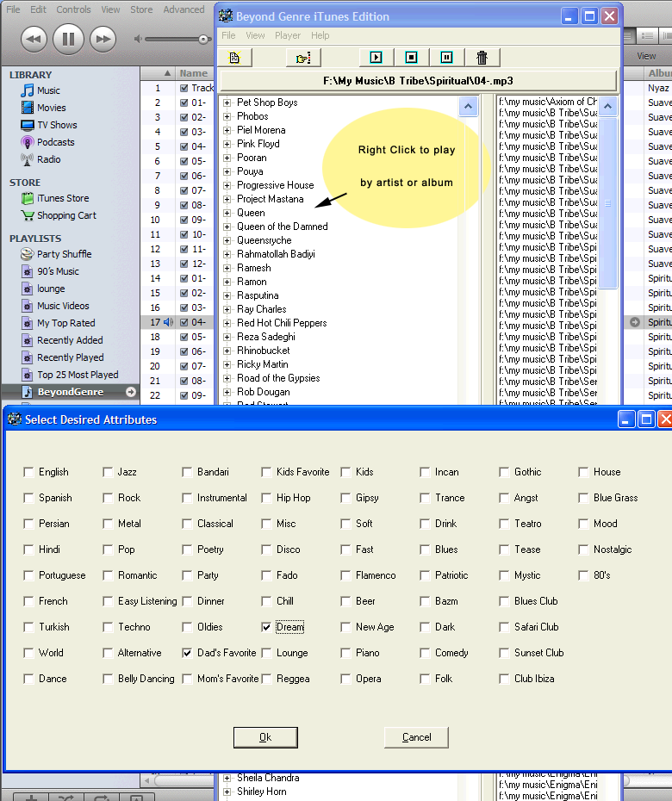Image resolution: width=672 pixels, height=801 pixels.
Task: Select Recently Added playlist
Action: pyautogui.click(x=70, y=340)
